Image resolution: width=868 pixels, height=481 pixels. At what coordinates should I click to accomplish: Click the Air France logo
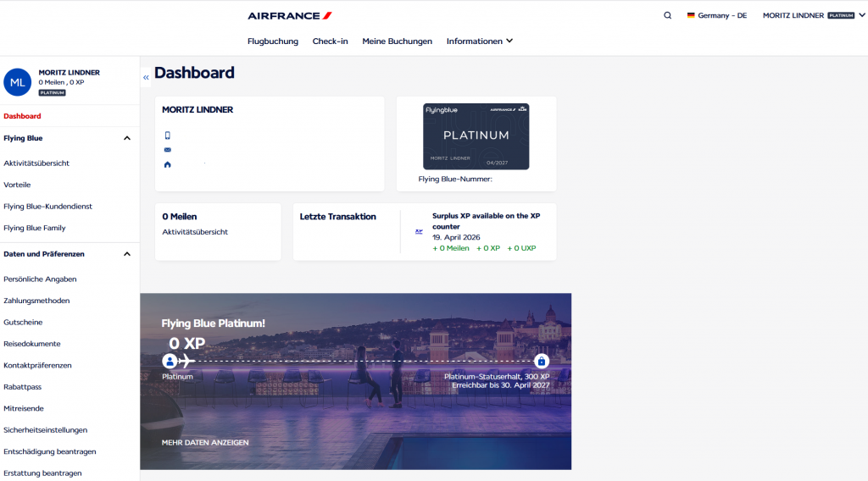290,16
